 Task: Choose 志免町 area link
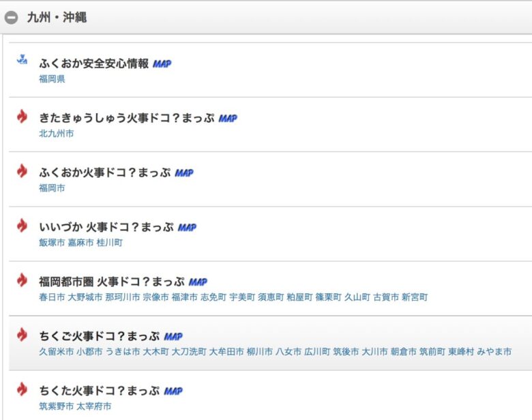(x=213, y=297)
